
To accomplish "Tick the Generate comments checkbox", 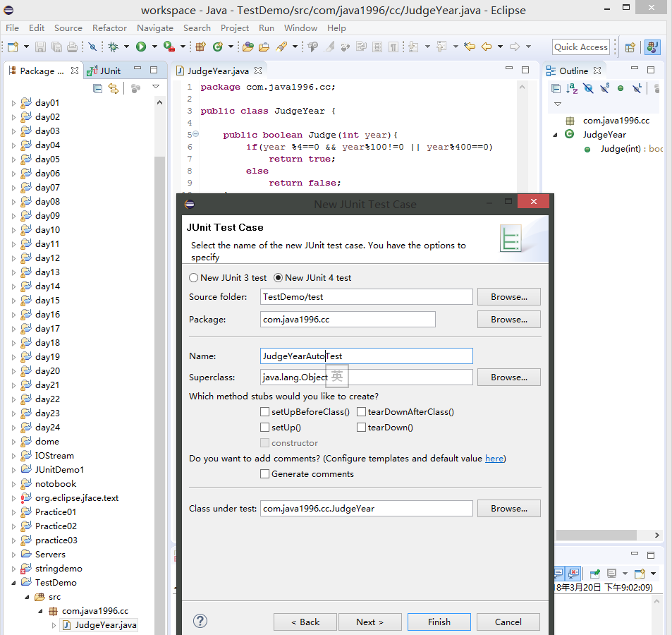I will [x=264, y=474].
